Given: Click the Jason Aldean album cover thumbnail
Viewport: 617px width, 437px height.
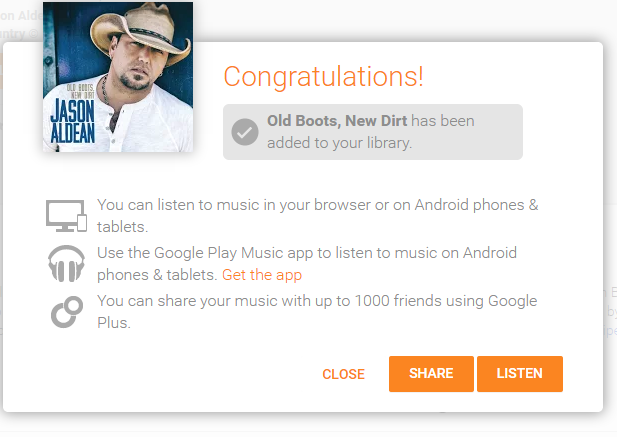Looking at the screenshot, I should pyautogui.click(x=118, y=77).
